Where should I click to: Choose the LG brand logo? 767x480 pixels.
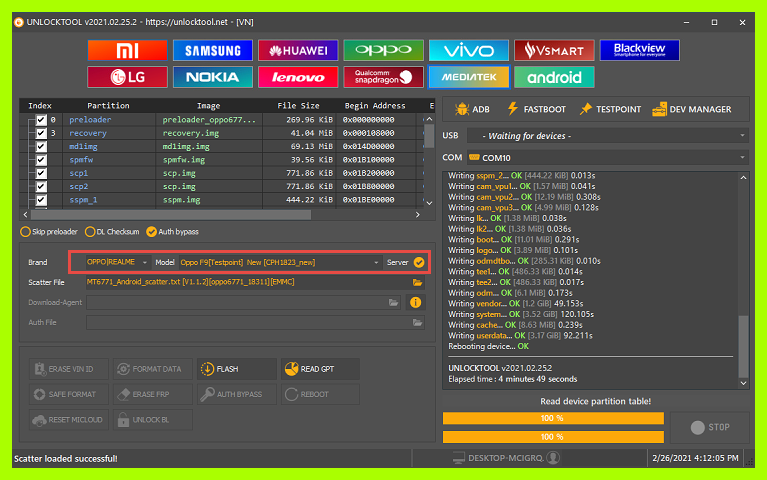[127, 77]
